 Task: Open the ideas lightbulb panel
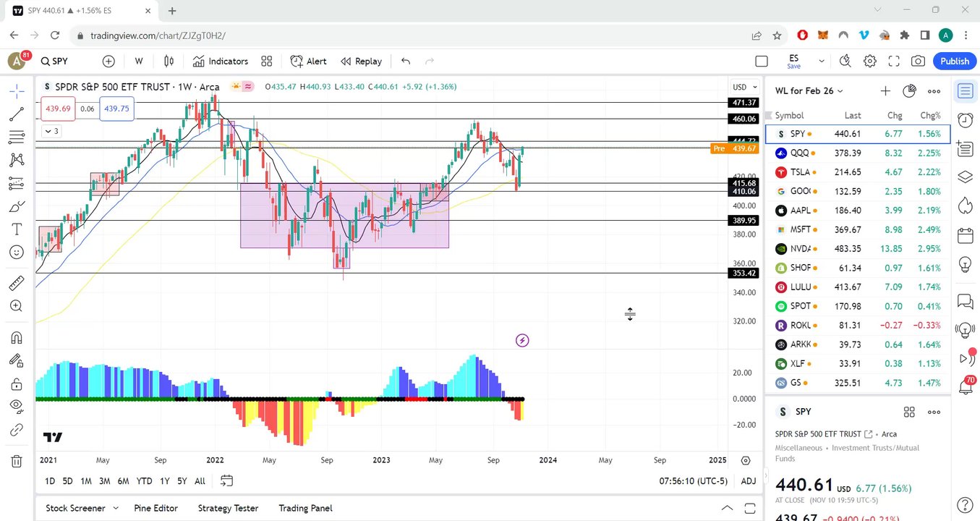[x=964, y=264]
